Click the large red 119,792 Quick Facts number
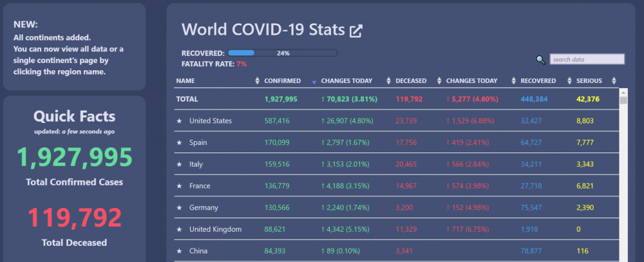 point(74,218)
